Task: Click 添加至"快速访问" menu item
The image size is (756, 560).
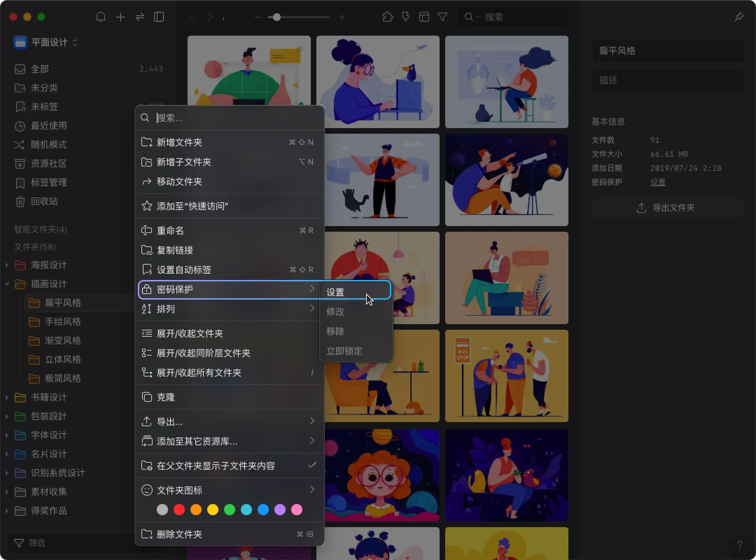Action: [230, 206]
